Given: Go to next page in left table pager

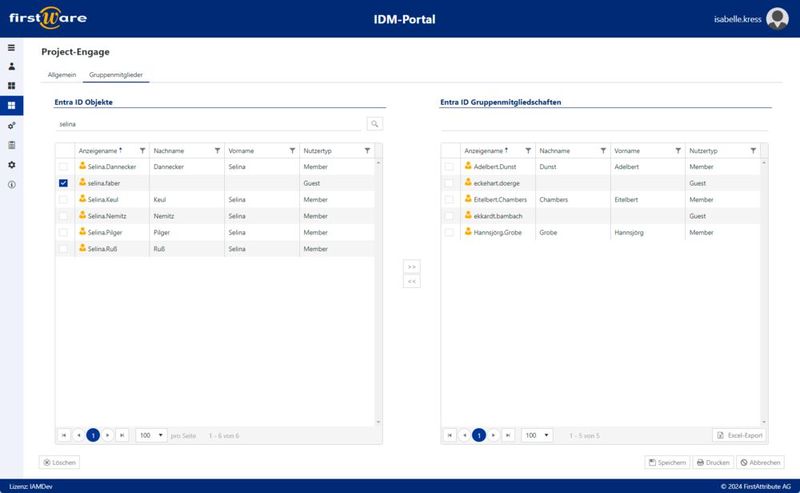Looking at the screenshot, I should tap(108, 435).
